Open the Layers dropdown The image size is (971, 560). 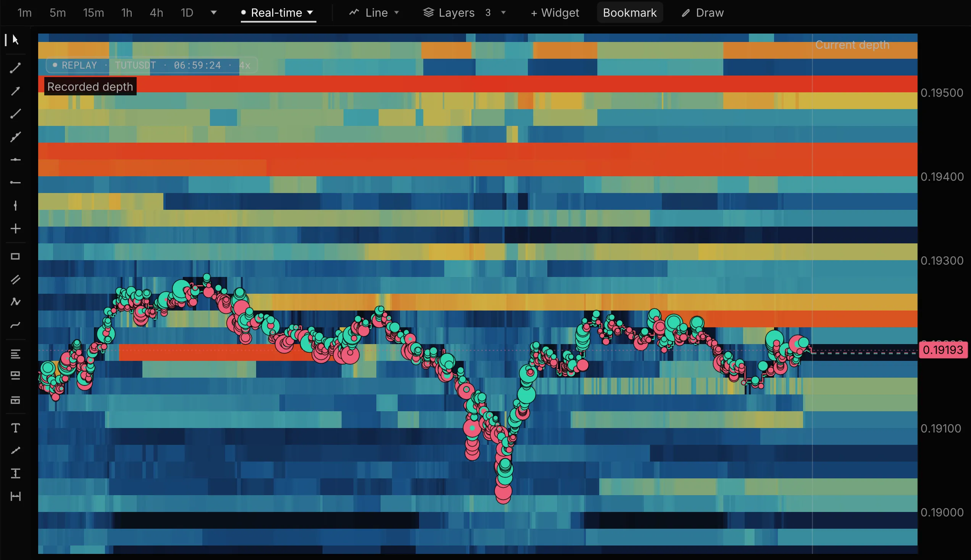[x=465, y=13]
